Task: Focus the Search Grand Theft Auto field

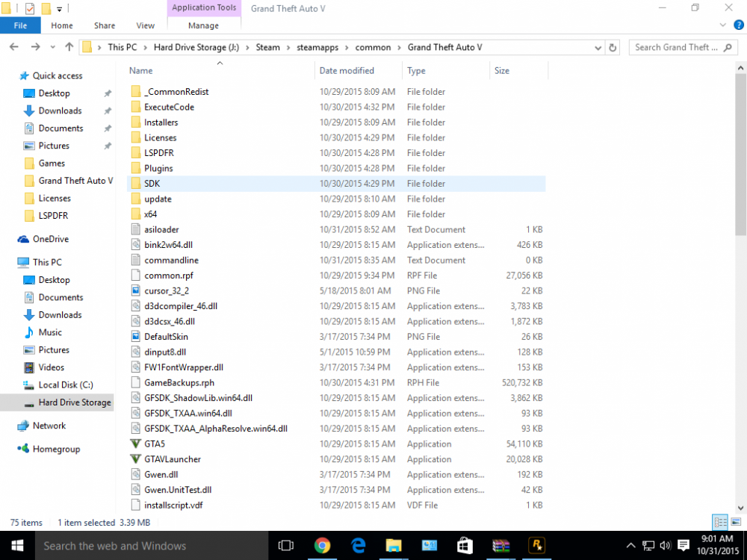Action: pyautogui.click(x=675, y=47)
